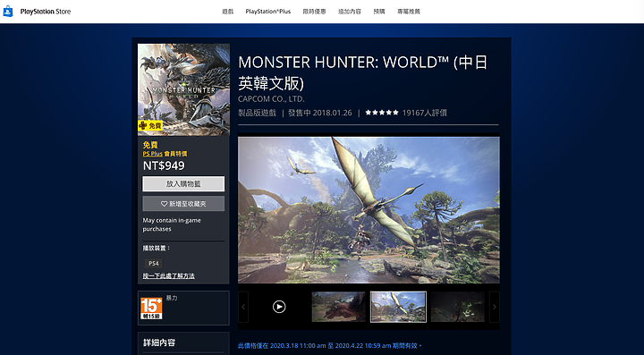Click the 暴力 content descriptor text
The image size is (644, 355).
point(172,298)
